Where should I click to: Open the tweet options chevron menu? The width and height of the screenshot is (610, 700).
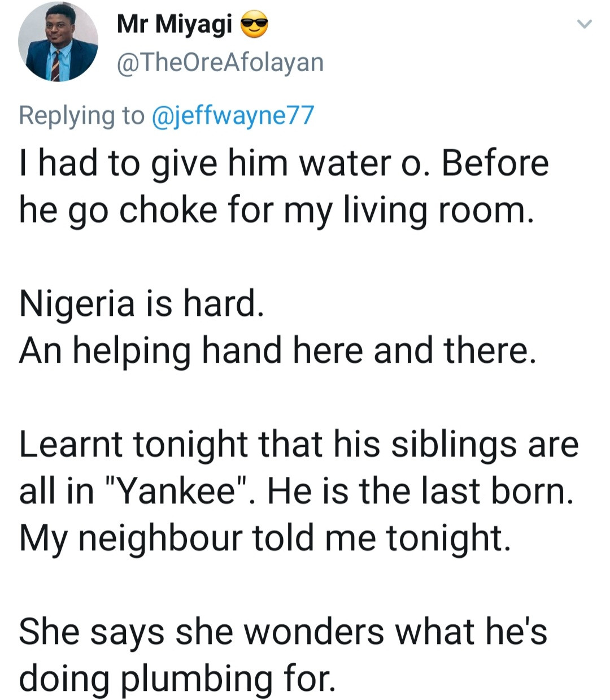point(584,24)
